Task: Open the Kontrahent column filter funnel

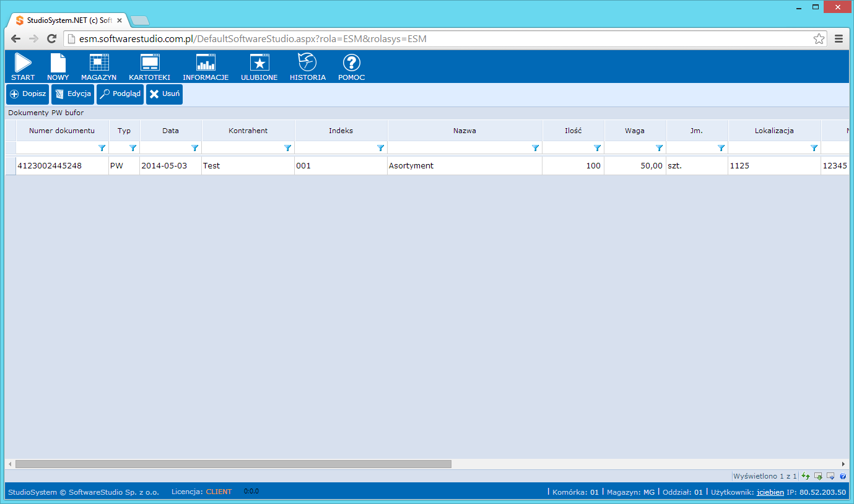Action: pyautogui.click(x=288, y=148)
